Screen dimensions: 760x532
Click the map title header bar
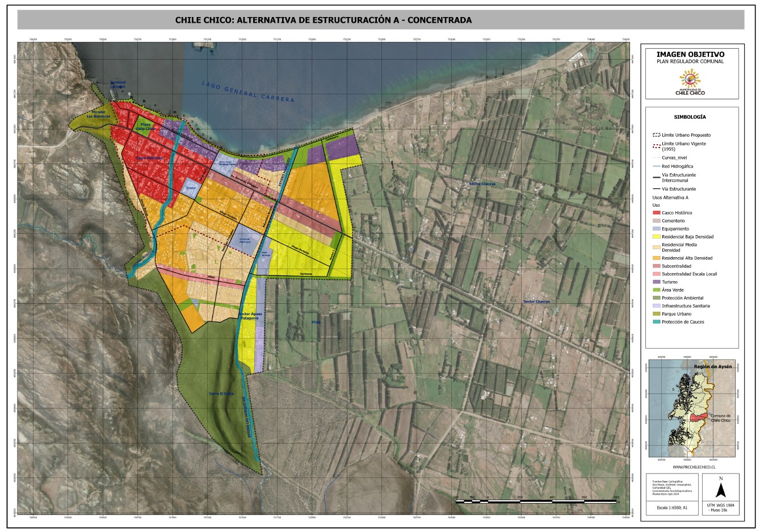point(380,20)
